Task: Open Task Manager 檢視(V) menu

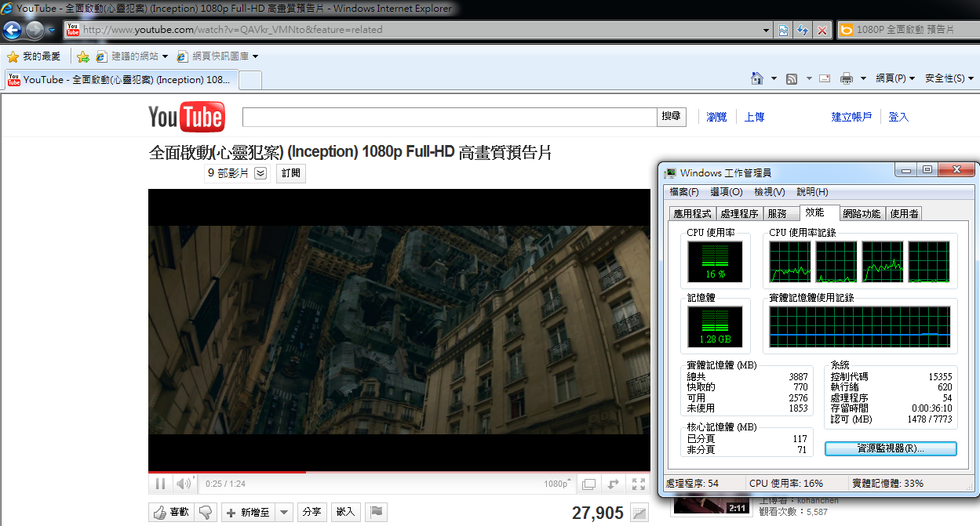Action: tap(770, 192)
